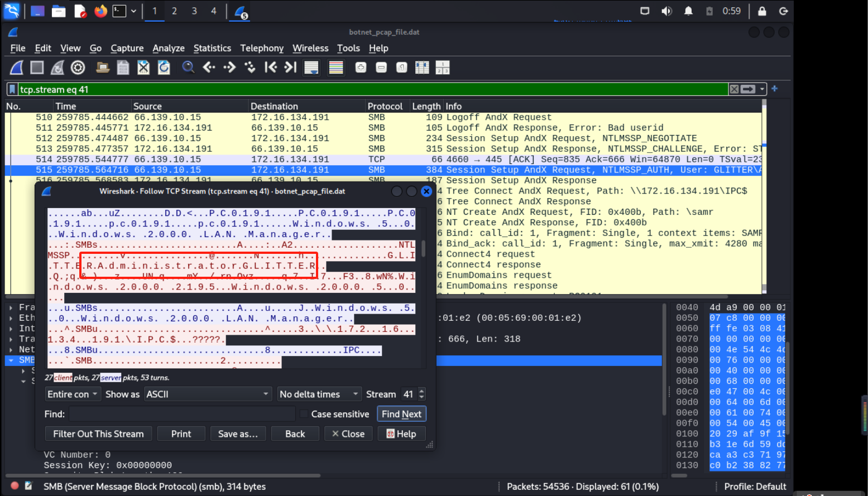The width and height of the screenshot is (868, 496).
Task: Click the Protocol column header
Action: coord(385,106)
